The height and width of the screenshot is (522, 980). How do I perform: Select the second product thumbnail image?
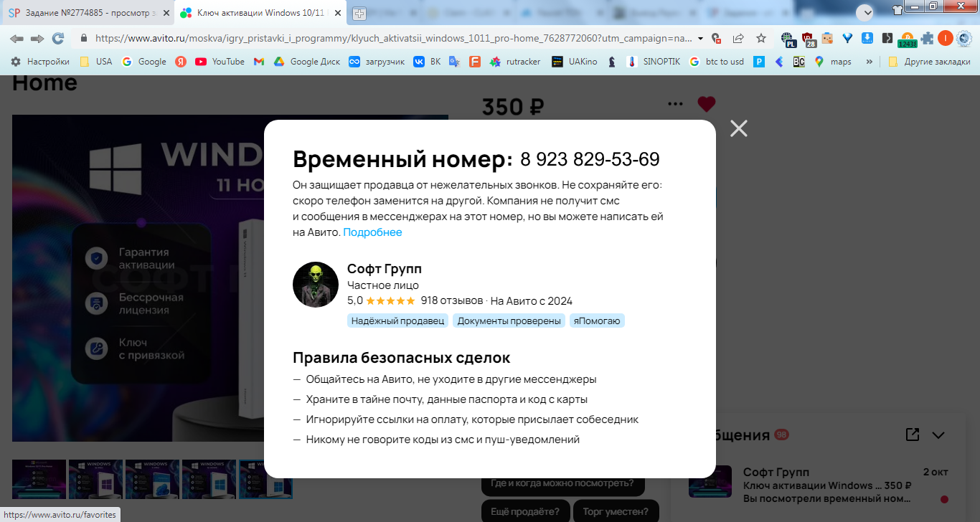(95, 479)
